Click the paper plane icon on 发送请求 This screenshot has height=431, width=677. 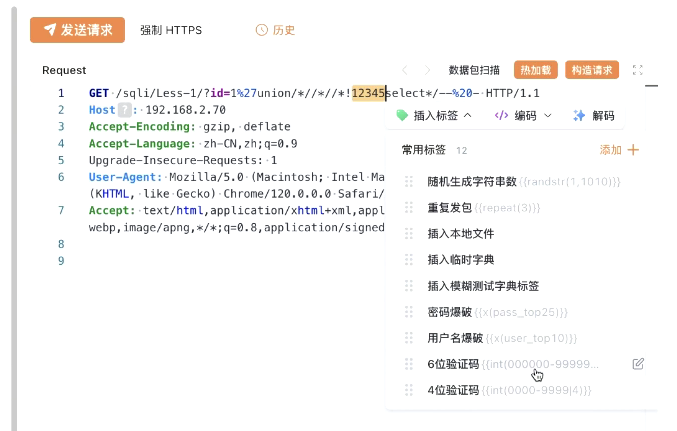click(x=50, y=30)
